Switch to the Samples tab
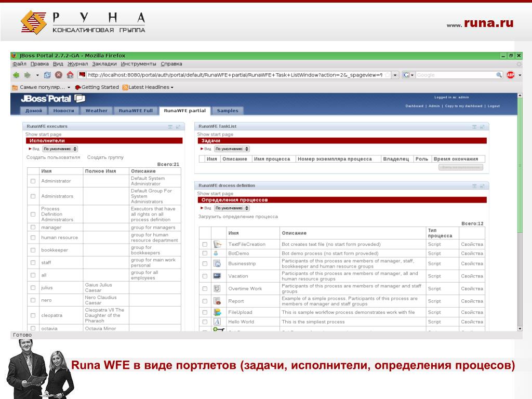 (228, 111)
